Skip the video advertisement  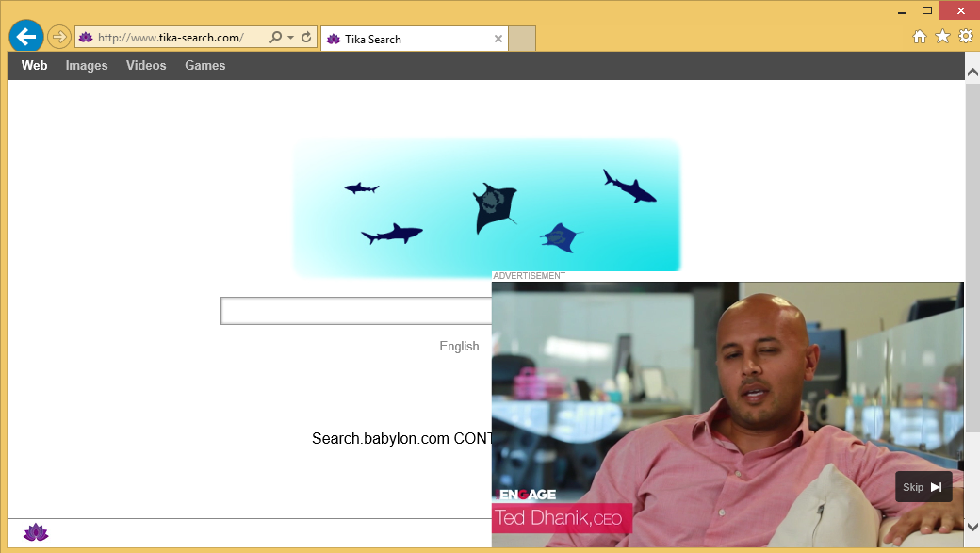(x=923, y=487)
